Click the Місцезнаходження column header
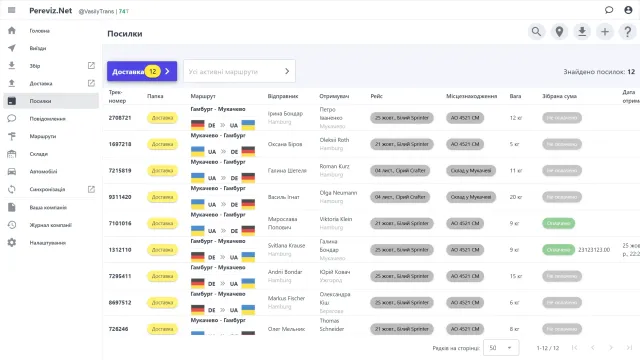The width and height of the screenshot is (640, 360). (x=471, y=96)
